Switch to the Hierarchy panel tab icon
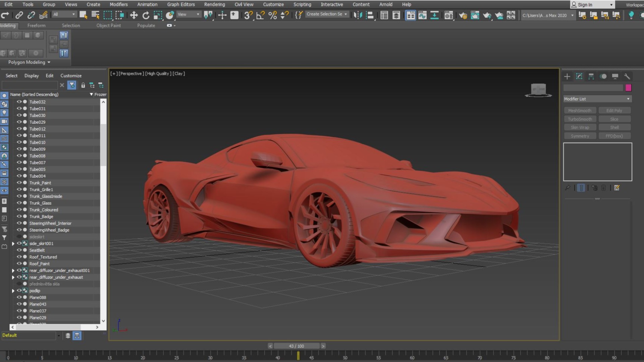 tap(591, 76)
